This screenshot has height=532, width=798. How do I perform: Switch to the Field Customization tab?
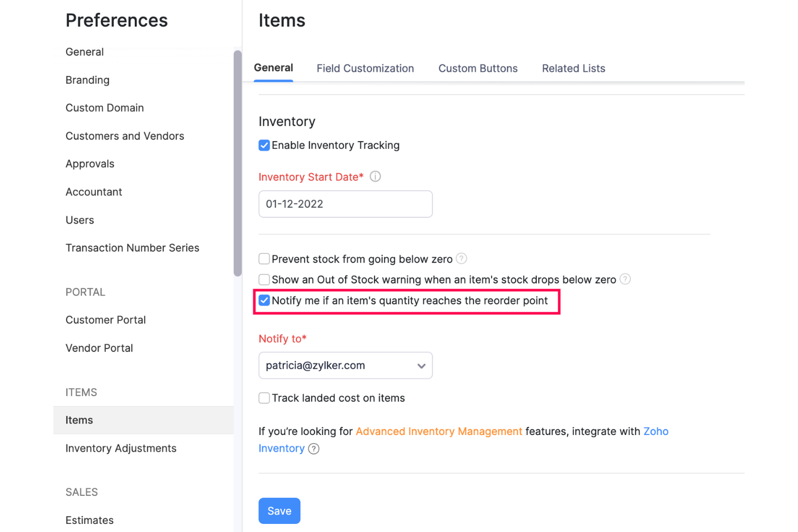coord(365,68)
